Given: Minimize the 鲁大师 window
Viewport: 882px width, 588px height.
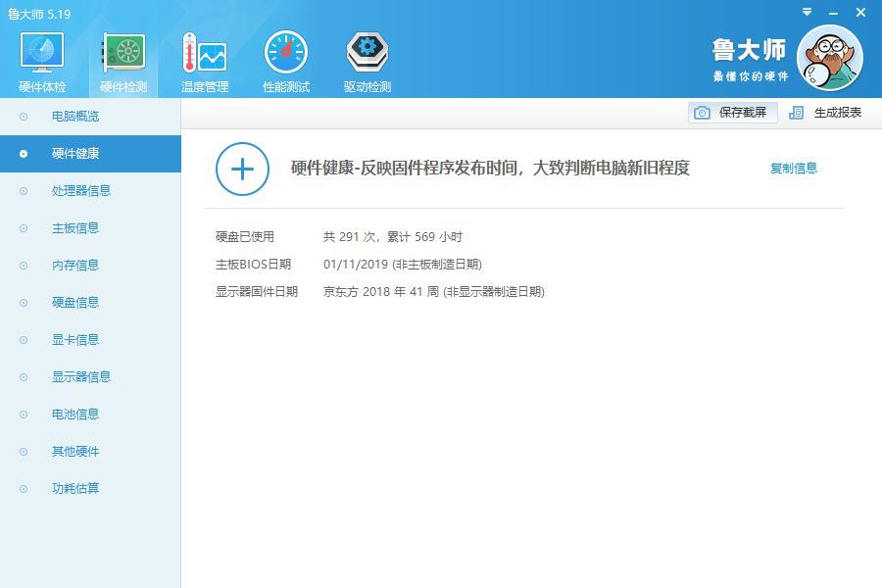Looking at the screenshot, I should pyautogui.click(x=834, y=13).
